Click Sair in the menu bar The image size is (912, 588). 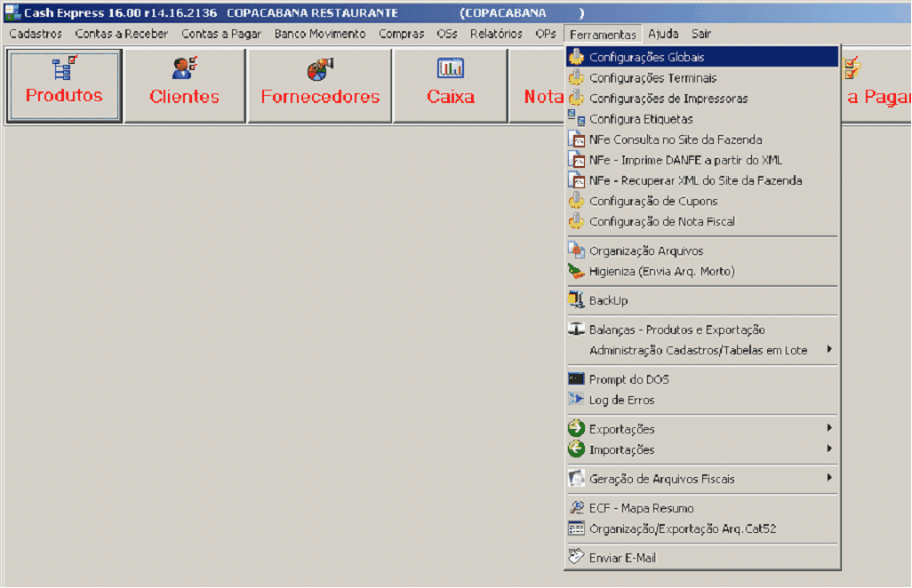pyautogui.click(x=700, y=34)
